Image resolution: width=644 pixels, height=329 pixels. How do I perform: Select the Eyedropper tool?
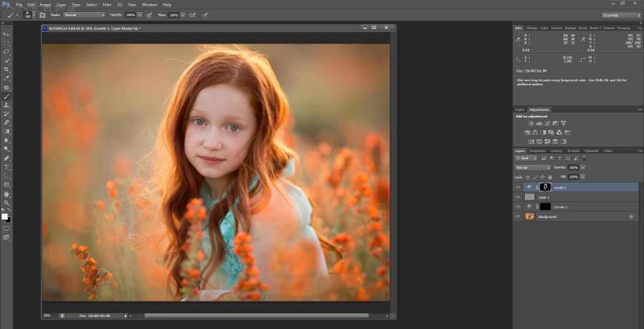[6, 78]
